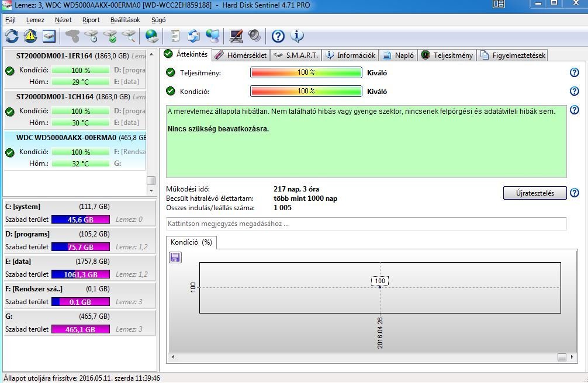Switch to the Információk tab
This screenshot has width=588, height=383.
click(x=350, y=55)
